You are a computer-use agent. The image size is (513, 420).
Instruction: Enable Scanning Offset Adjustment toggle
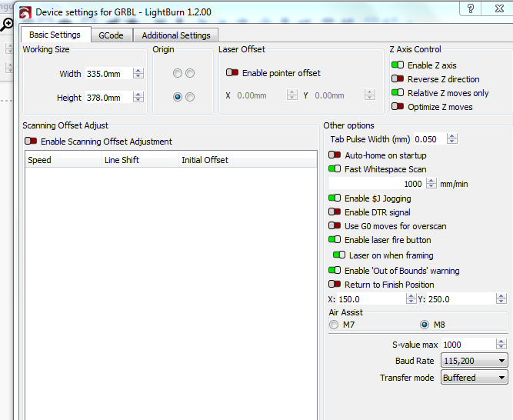31,141
